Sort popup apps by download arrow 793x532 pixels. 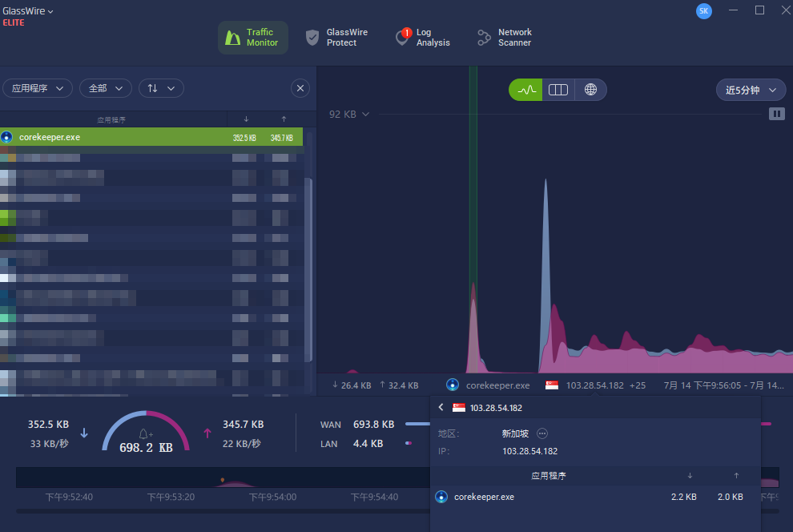click(690, 475)
